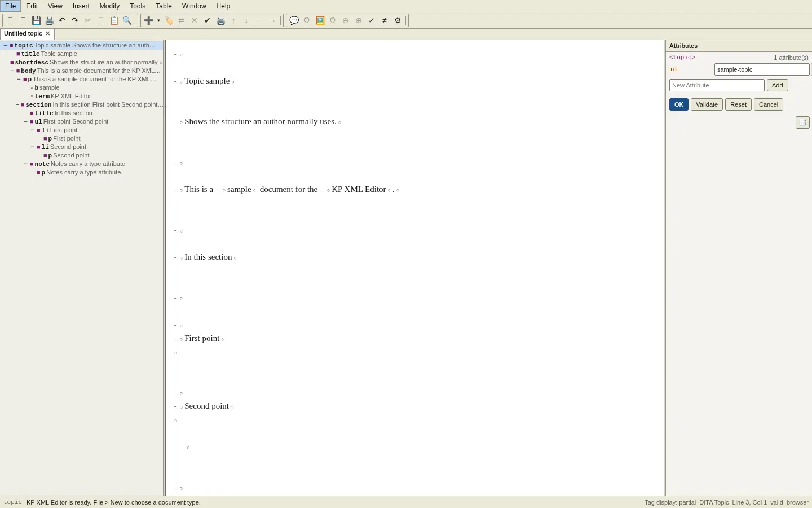Click the Undo arrow icon

tap(62, 20)
